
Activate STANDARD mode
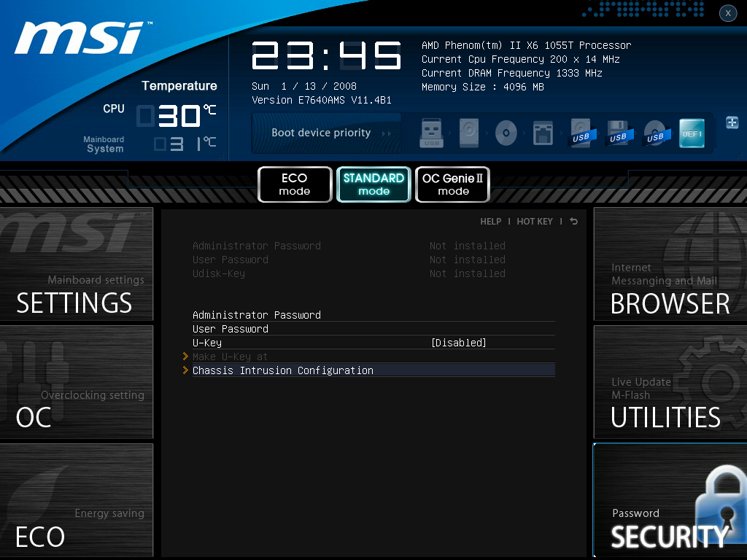click(373, 184)
